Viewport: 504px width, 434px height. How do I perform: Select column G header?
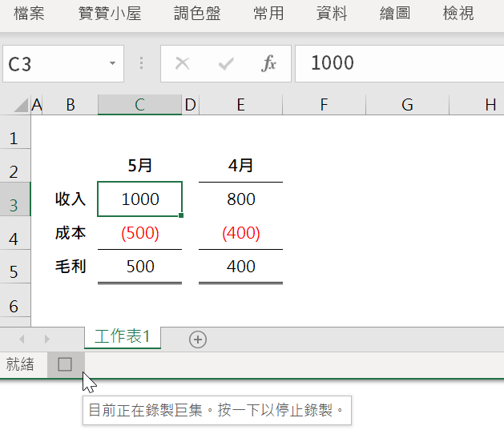pyautogui.click(x=407, y=105)
